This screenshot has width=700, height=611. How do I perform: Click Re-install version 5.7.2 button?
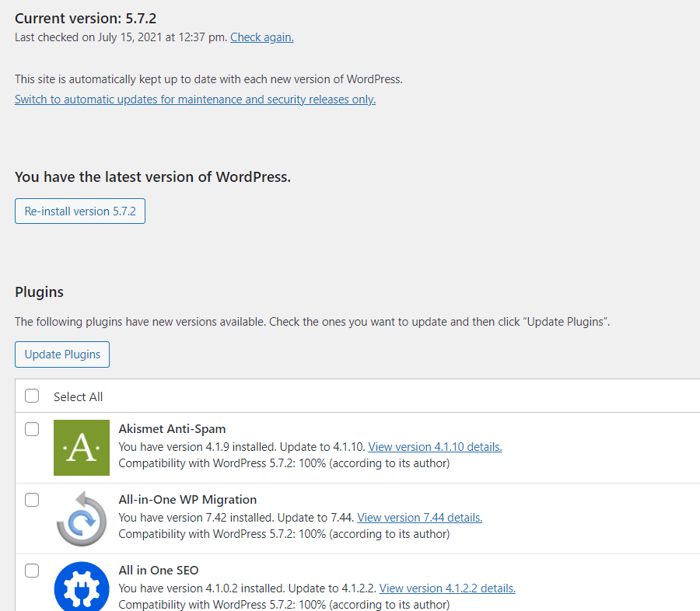click(80, 211)
